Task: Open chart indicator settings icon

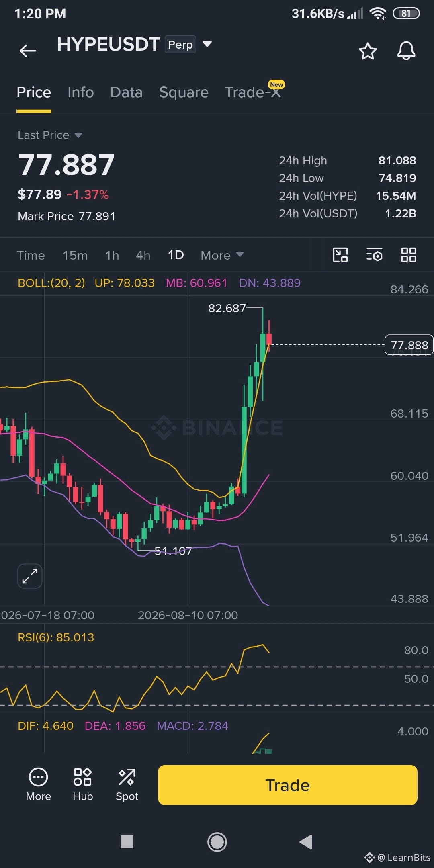Action: pyautogui.click(x=374, y=255)
